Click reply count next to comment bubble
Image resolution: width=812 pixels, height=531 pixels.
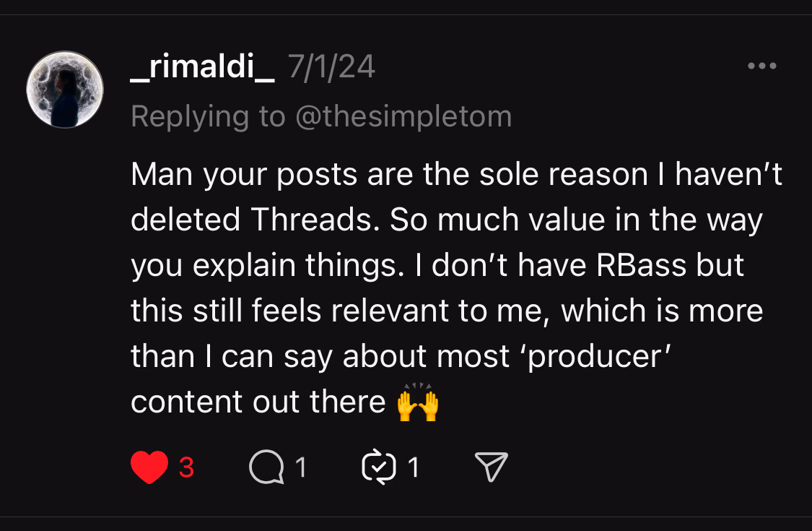pyautogui.click(x=301, y=468)
